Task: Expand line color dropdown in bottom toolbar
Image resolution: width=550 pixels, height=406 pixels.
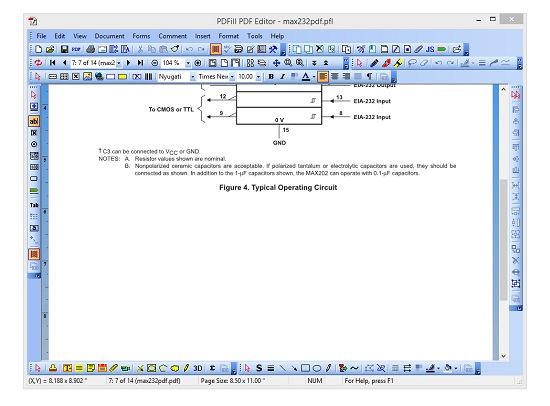Action: coord(438,368)
